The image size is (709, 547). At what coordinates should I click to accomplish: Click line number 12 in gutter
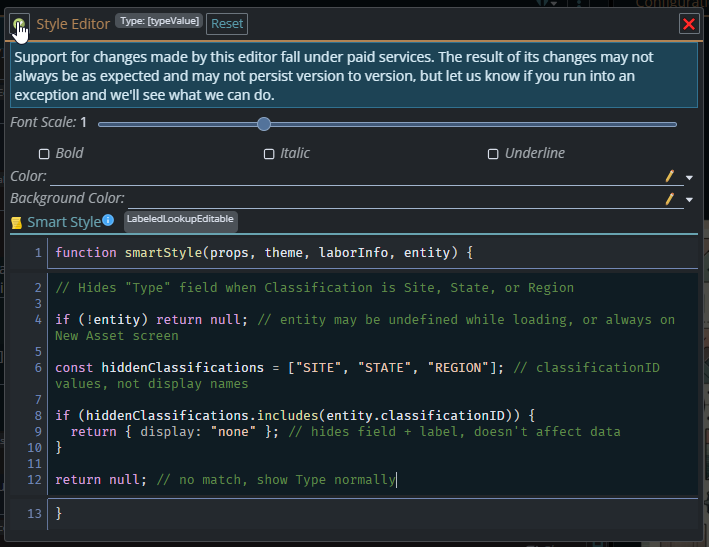click(34, 480)
